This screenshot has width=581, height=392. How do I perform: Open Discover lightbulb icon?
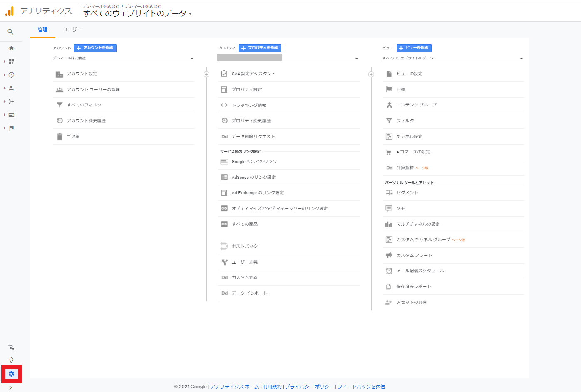pos(11,360)
